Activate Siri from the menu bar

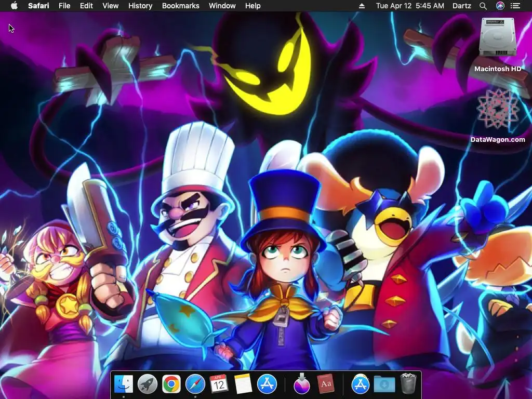[500, 6]
